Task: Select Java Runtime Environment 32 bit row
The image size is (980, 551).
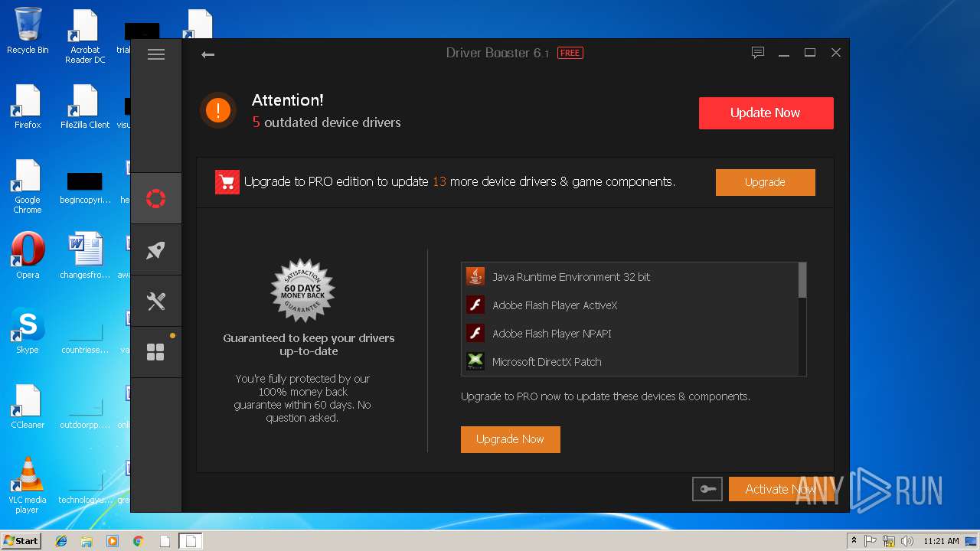Action: tap(629, 277)
